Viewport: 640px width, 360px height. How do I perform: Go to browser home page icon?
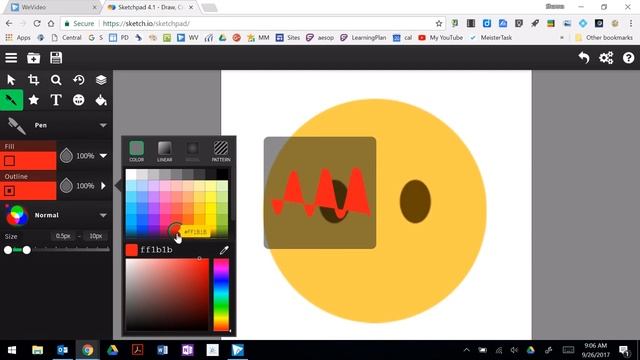tap(51, 23)
